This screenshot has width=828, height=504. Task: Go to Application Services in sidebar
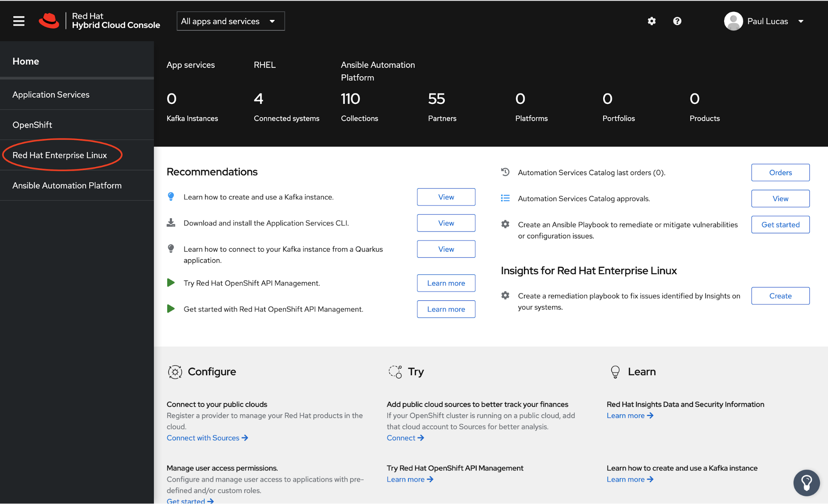[x=51, y=95]
